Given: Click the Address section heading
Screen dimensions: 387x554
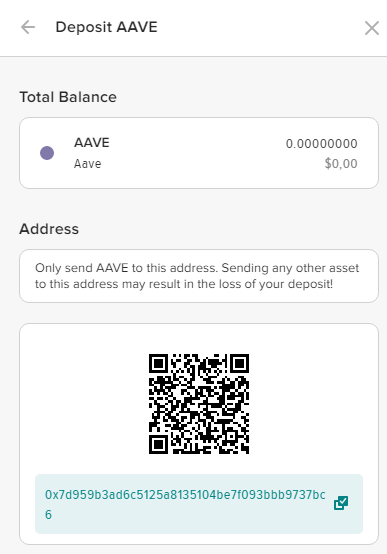Looking at the screenshot, I should pos(49,229).
